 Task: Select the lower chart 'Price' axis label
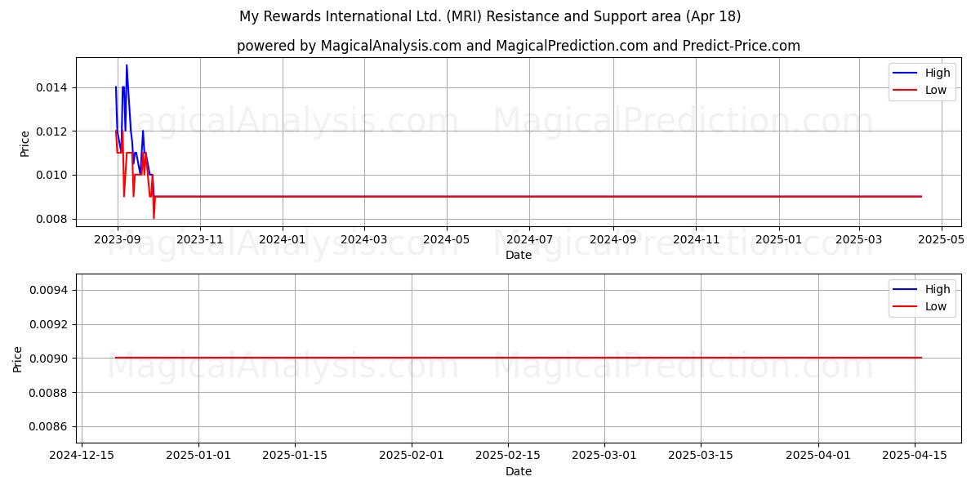point(18,359)
